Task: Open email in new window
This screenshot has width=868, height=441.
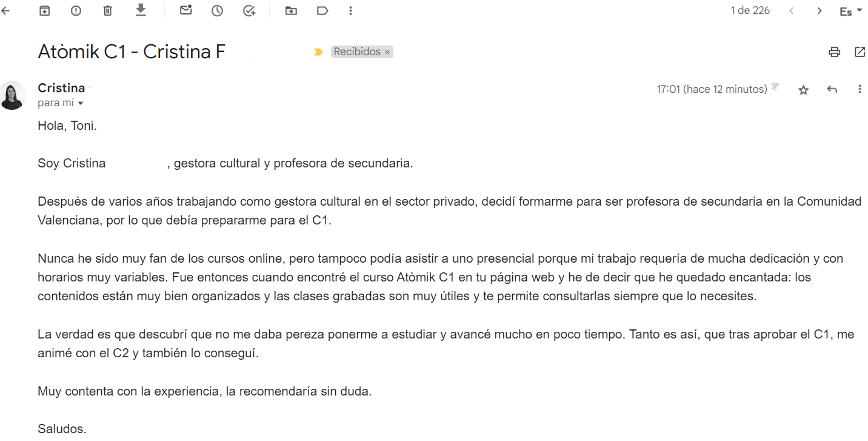Action: [x=860, y=52]
